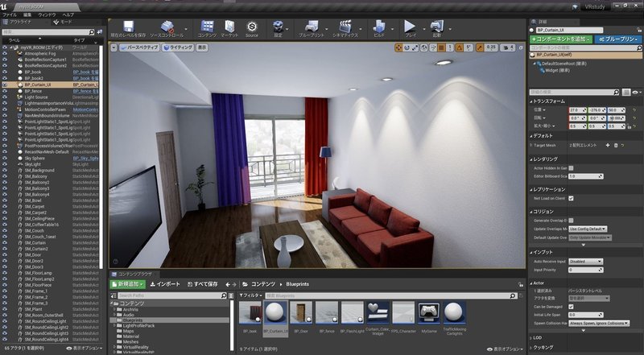This screenshot has width=644, height=355.
Task: Select the コンテンツブラウザ tab
Action: click(134, 274)
